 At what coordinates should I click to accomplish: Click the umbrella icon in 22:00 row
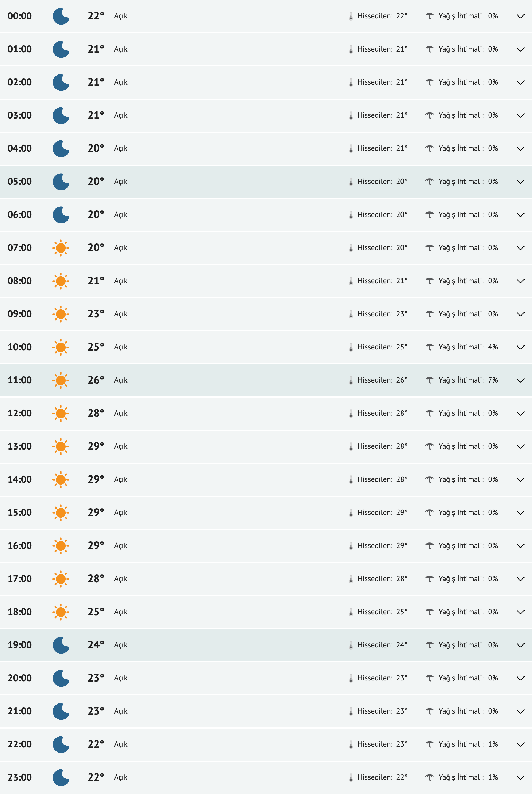coord(429,744)
